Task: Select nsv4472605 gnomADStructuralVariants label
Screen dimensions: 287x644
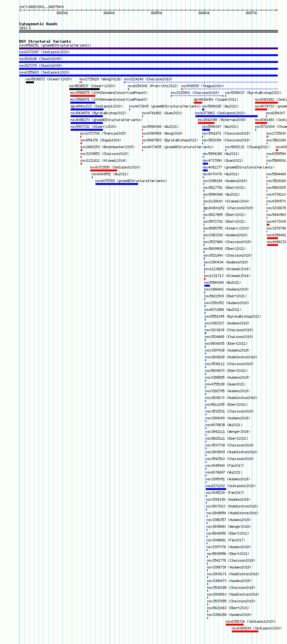Action: (164, 106)
